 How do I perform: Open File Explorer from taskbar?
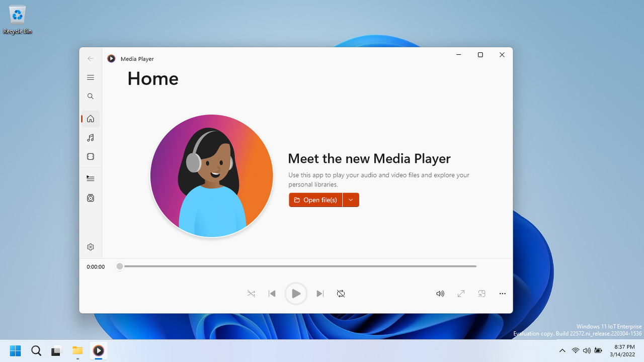tap(77, 350)
